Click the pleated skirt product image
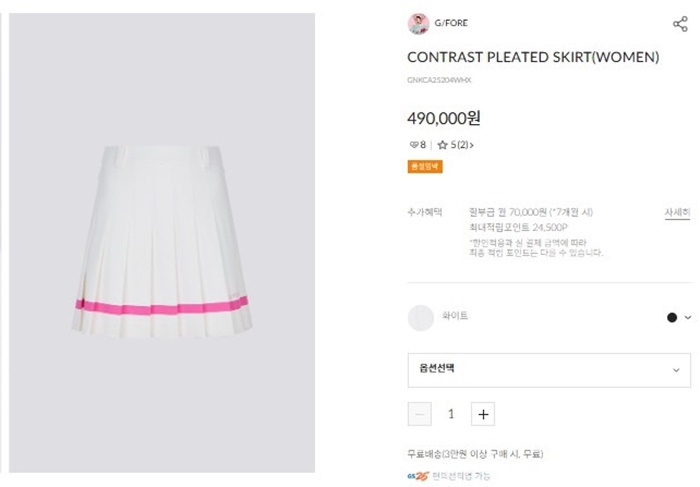700x487 pixels. (x=163, y=240)
